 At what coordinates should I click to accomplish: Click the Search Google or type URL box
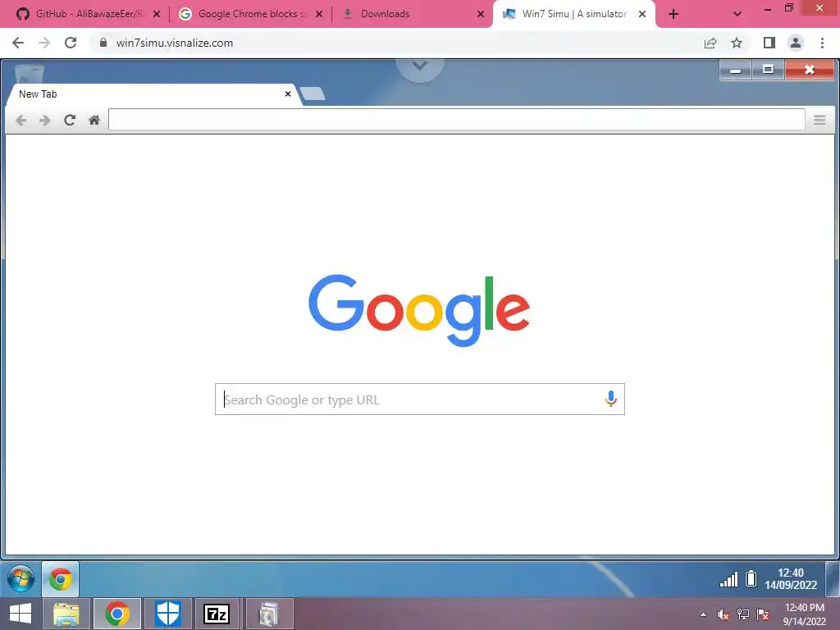tap(419, 399)
